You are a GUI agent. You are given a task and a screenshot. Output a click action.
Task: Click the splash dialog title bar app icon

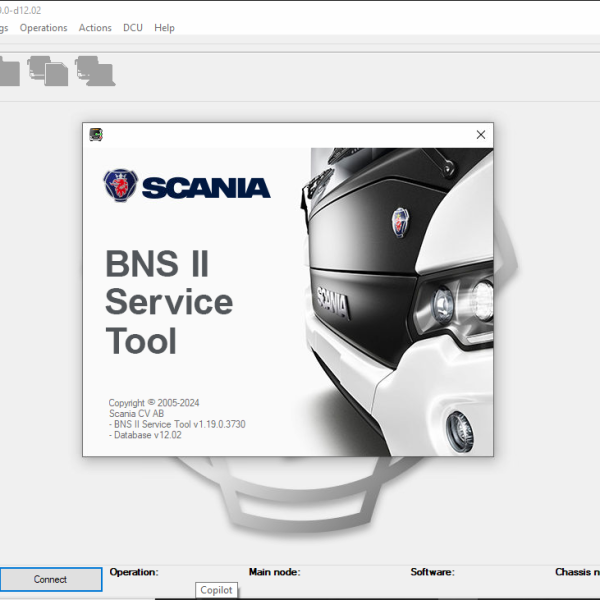tap(96, 135)
